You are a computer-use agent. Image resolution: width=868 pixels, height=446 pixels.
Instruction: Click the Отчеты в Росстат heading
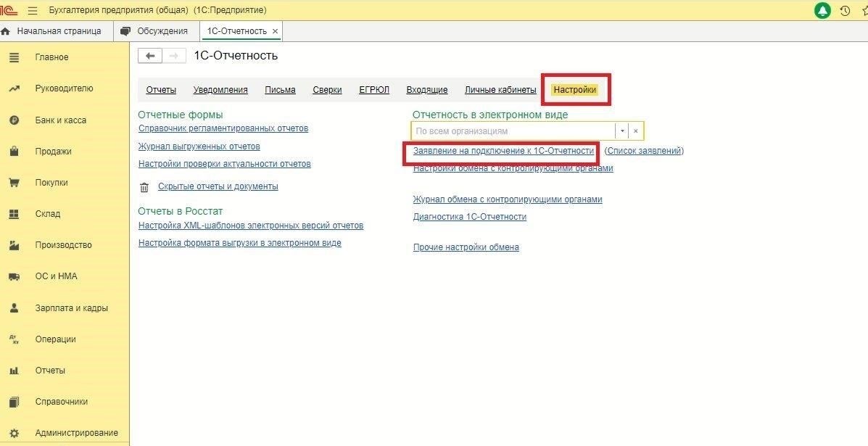181,211
